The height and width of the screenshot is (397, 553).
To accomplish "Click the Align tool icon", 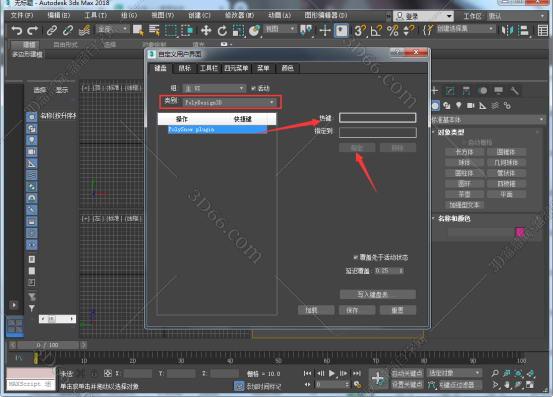I will pyautogui.click(x=524, y=31).
